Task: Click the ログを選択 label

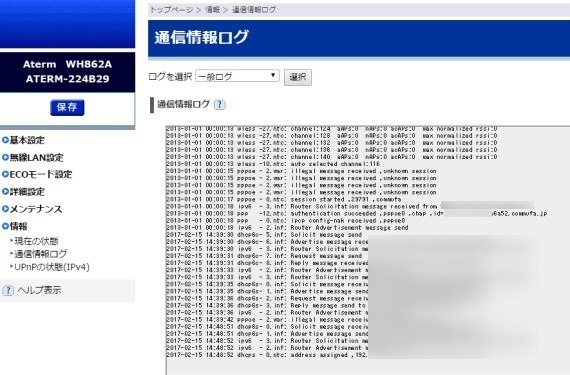Action: pyautogui.click(x=170, y=77)
